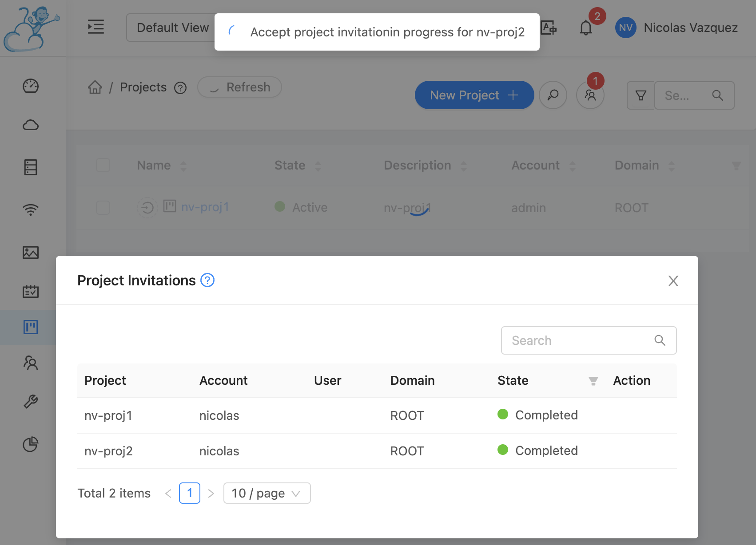756x545 pixels.
Task: Open Nicolas Vazquez user menu
Action: point(676,28)
